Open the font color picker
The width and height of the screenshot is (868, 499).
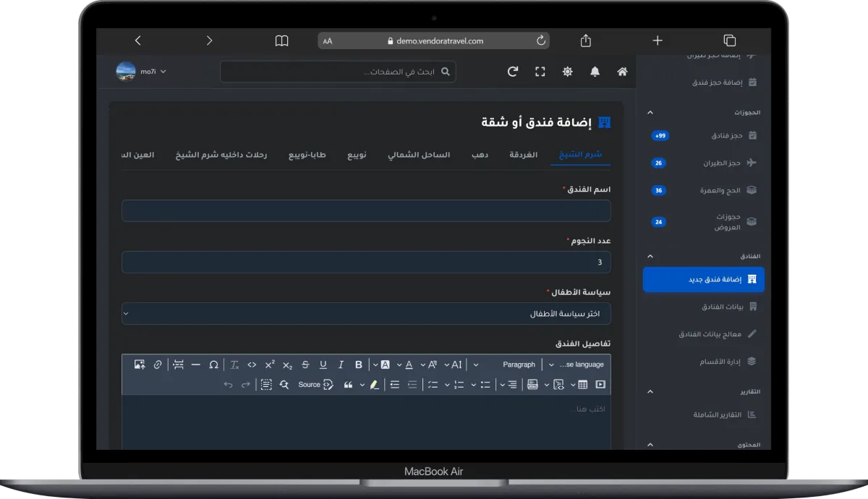click(405, 364)
